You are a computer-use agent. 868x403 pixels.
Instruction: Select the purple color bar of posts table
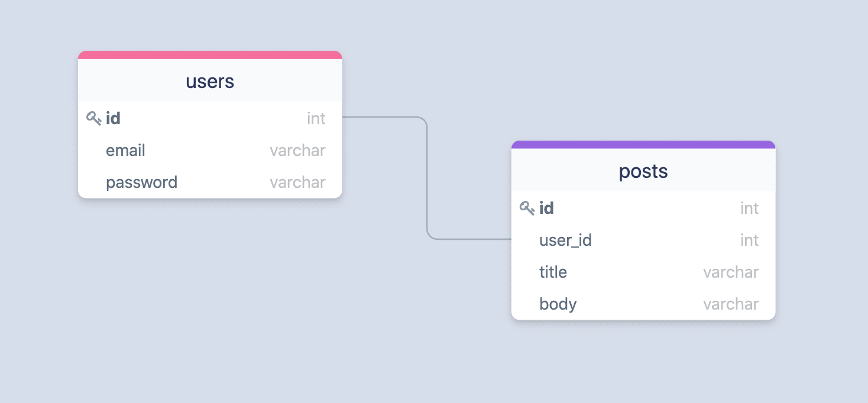(643, 145)
